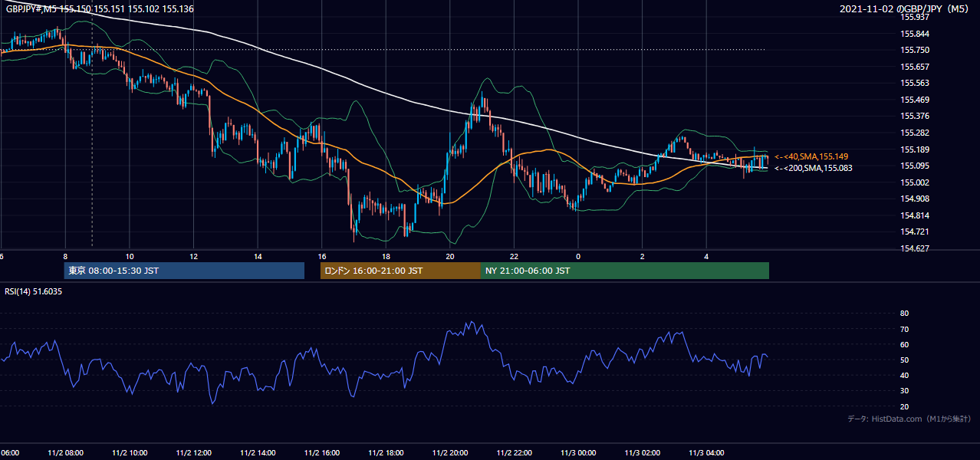The height and width of the screenshot is (460, 980).
Task: Click price axis label 155.095
Action: pos(915,166)
